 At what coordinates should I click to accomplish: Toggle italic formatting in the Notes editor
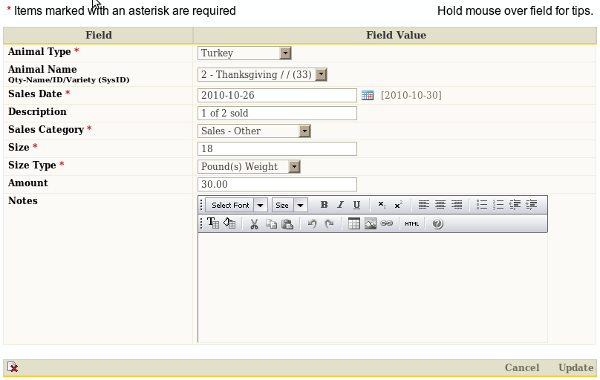(x=340, y=205)
